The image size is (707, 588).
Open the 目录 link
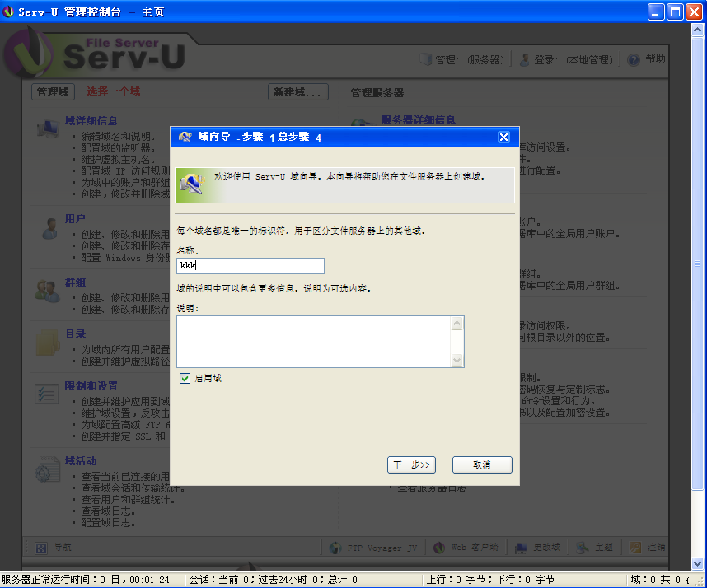click(x=75, y=334)
